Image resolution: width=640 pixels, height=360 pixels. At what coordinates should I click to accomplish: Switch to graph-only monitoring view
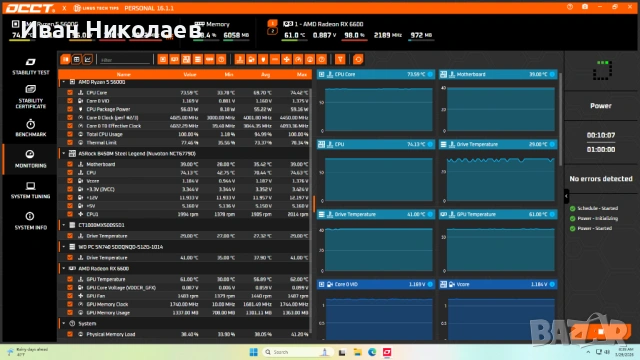(87, 60)
